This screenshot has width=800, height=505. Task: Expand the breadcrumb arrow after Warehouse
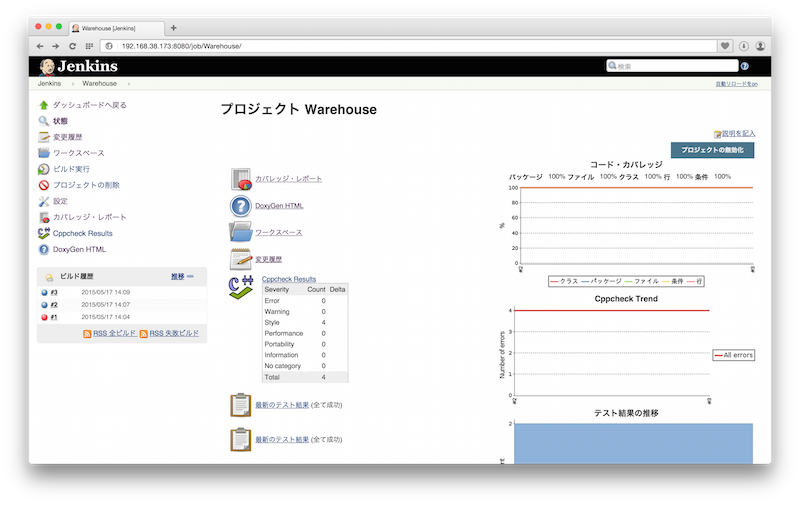[x=128, y=84]
